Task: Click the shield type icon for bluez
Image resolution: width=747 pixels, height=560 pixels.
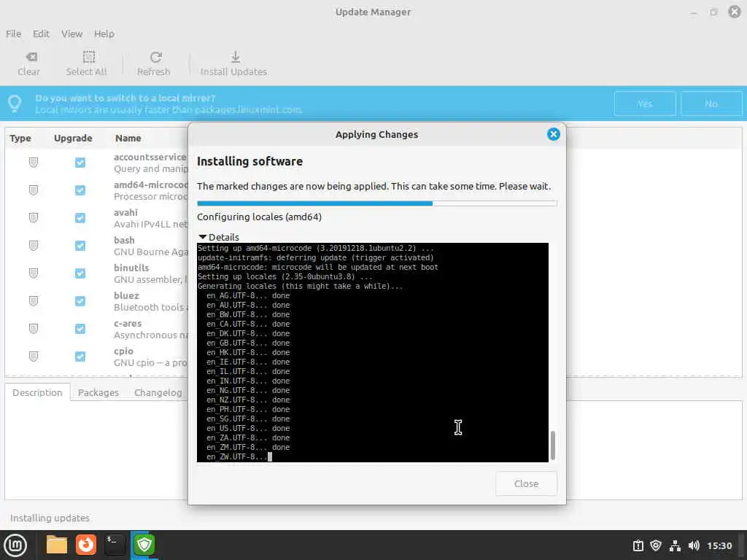Action: click(x=34, y=301)
